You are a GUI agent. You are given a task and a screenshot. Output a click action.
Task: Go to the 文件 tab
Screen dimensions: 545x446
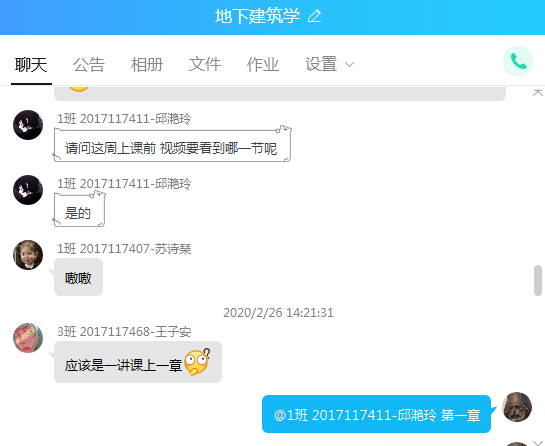[x=205, y=65]
